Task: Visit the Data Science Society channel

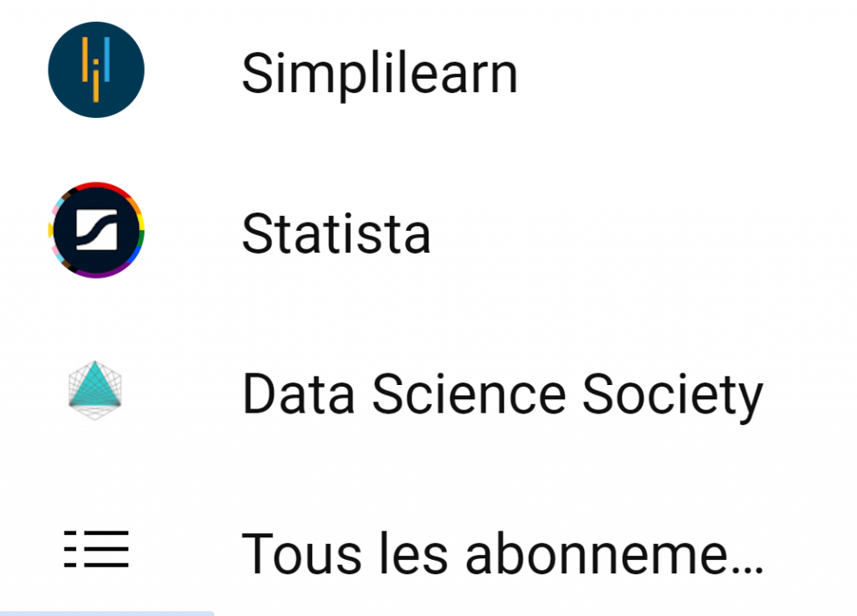Action: coord(502,393)
